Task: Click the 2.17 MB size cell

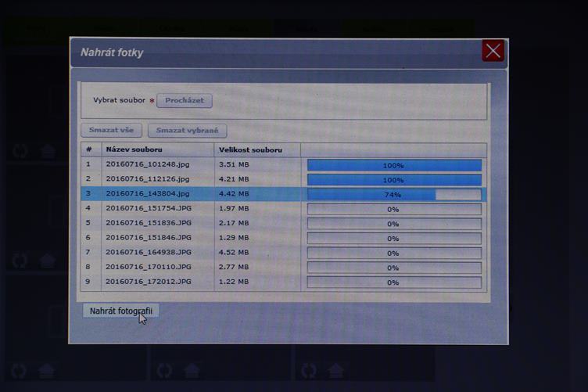Action: click(x=234, y=223)
